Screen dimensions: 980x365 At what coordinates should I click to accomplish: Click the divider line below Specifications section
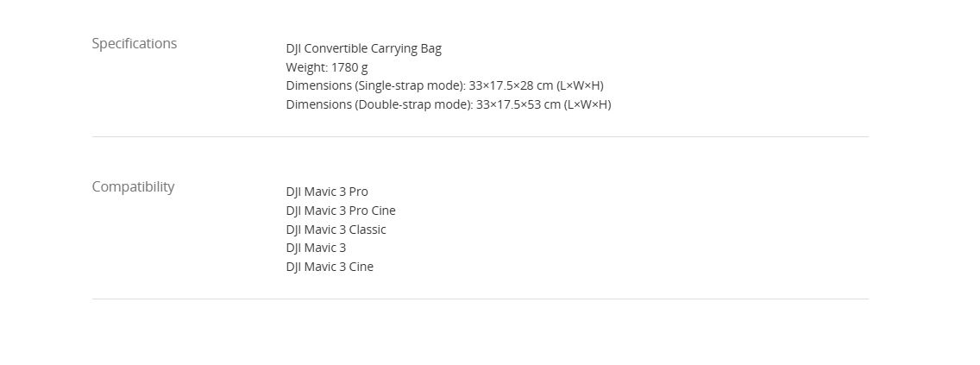click(x=480, y=136)
